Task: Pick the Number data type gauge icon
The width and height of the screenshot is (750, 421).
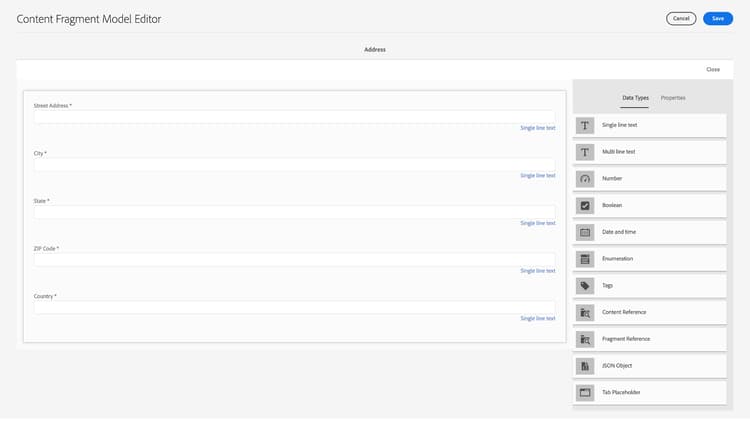Action: click(585, 179)
